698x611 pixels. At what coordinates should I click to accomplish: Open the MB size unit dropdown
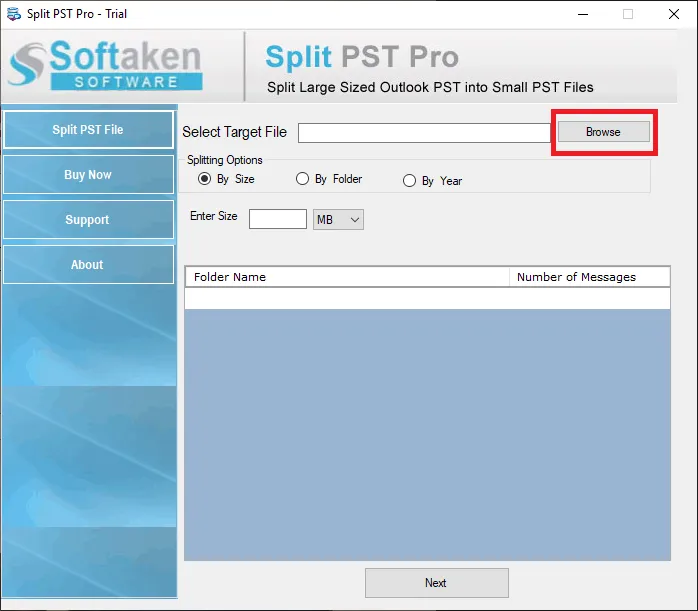coord(338,219)
